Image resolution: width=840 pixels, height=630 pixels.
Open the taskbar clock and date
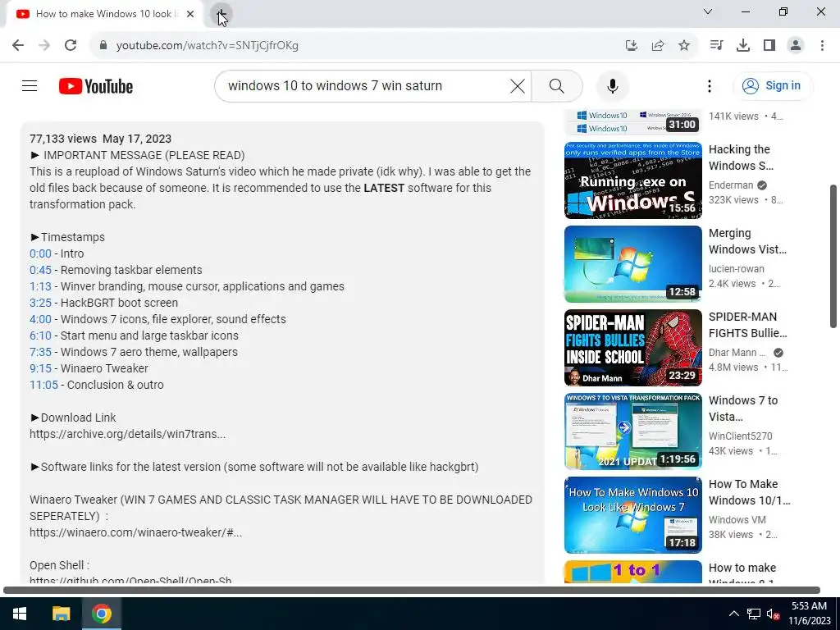click(x=811, y=614)
